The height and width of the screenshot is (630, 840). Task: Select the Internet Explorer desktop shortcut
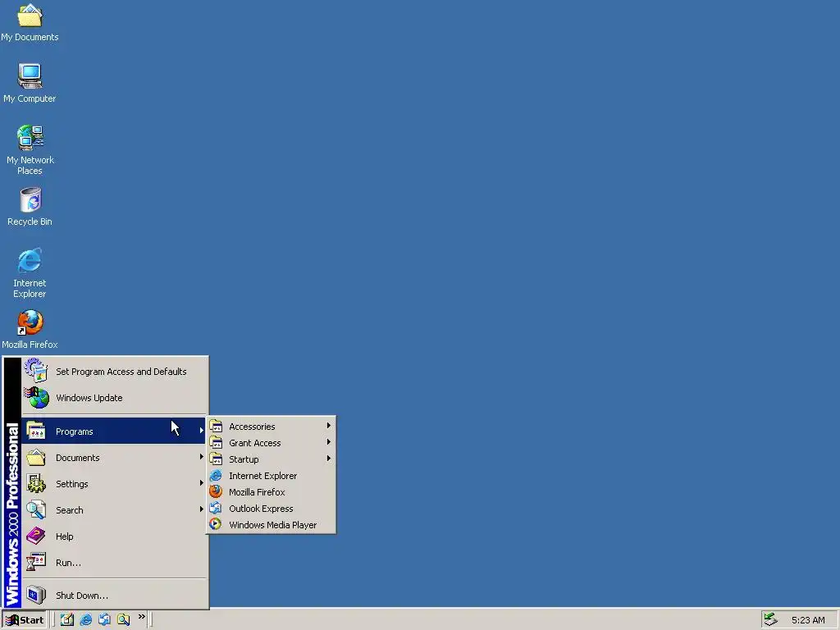[x=30, y=272]
